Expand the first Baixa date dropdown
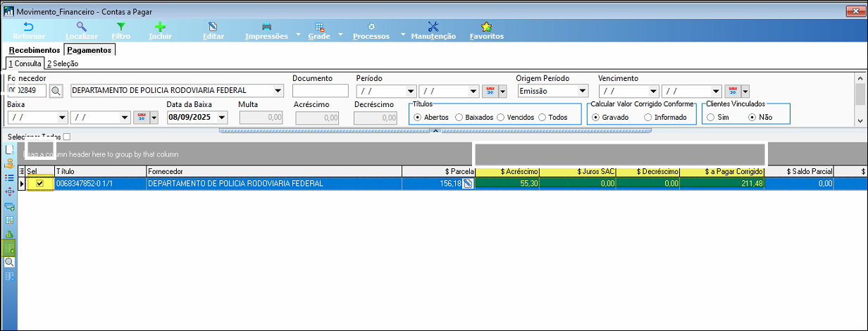Viewport: 868px width, 331px height. tap(62, 118)
